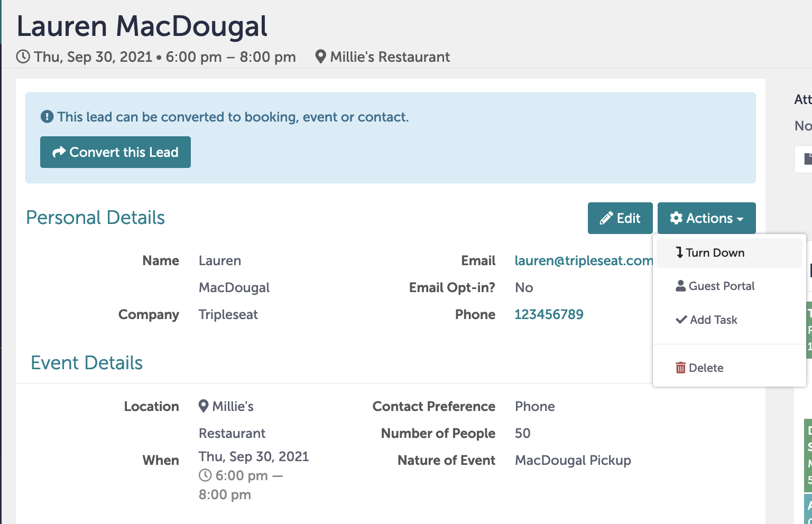Screen dimensions: 812x524
Task: Click the phone number 123456789 link
Action: pyautogui.click(x=549, y=314)
